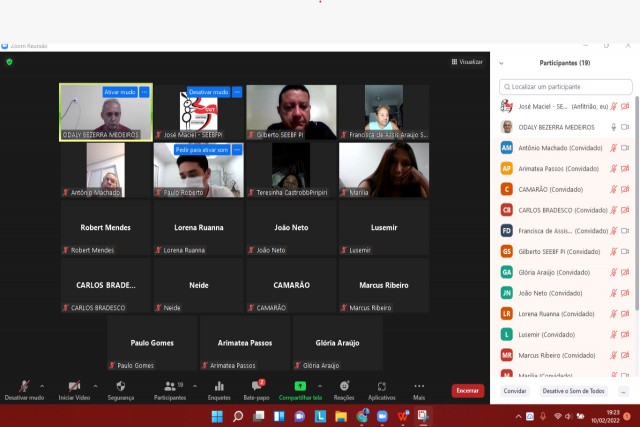Toggle microphone for ODALY BEZERRA MEDEIROS in list
Viewport: 640px width, 427px height.
coord(613,127)
